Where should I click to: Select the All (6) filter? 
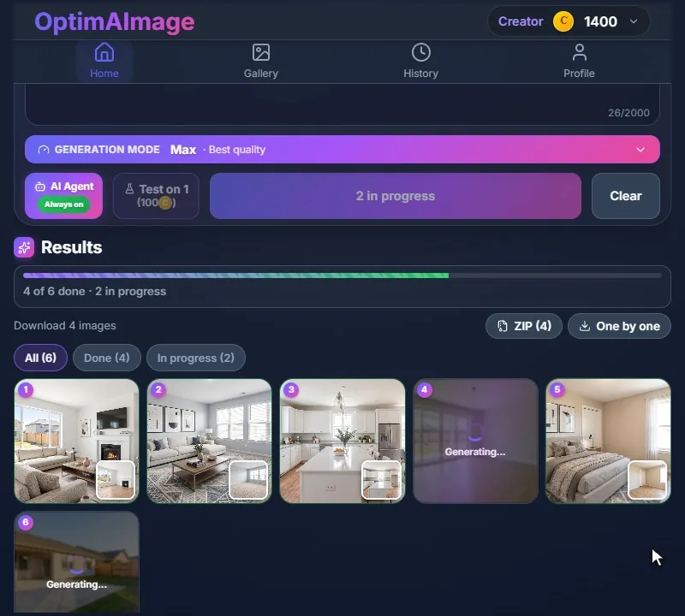[x=40, y=358]
